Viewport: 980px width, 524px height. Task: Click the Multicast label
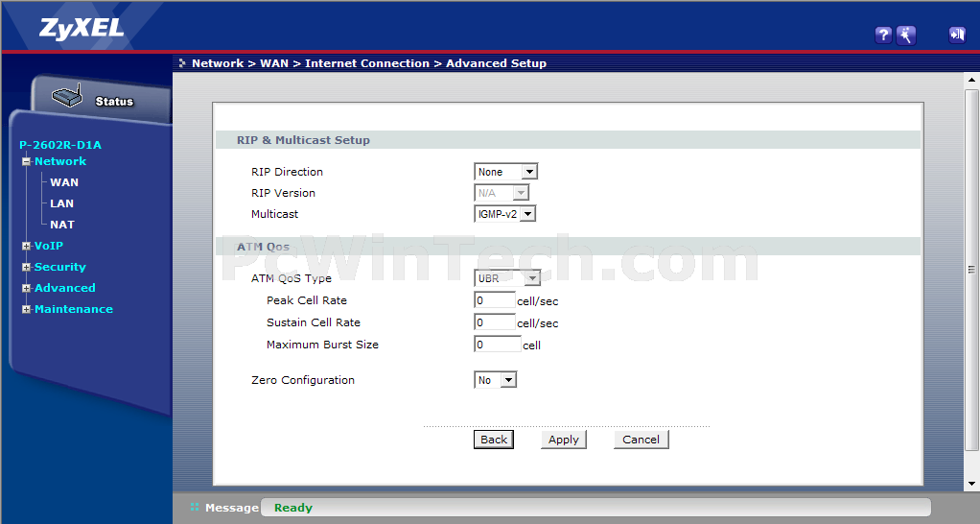tap(274, 214)
